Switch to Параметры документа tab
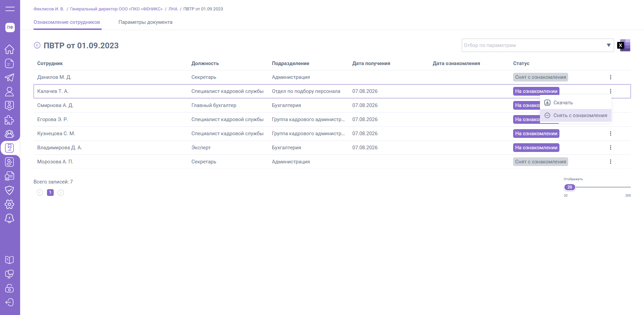 pos(145,22)
